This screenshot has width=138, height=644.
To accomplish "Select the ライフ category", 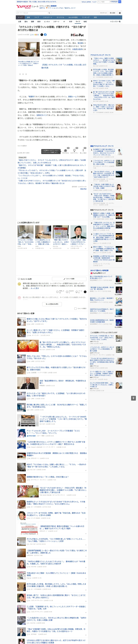I will coord(78,21).
